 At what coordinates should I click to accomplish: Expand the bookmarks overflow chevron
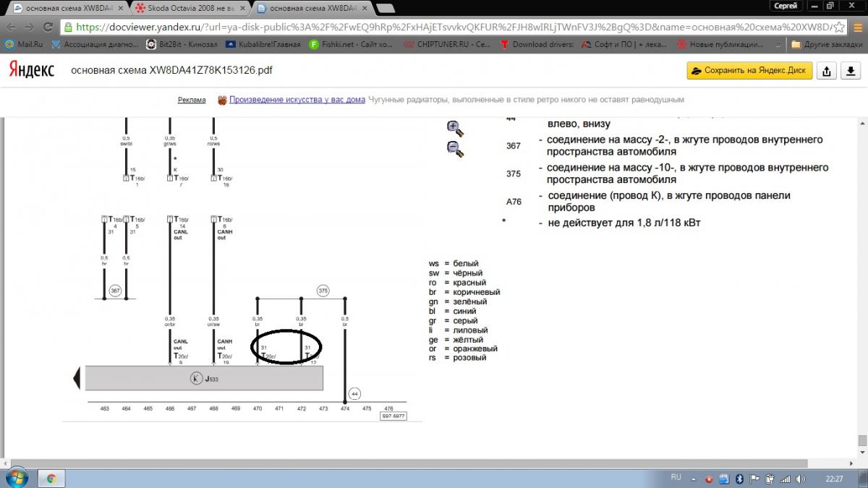778,44
